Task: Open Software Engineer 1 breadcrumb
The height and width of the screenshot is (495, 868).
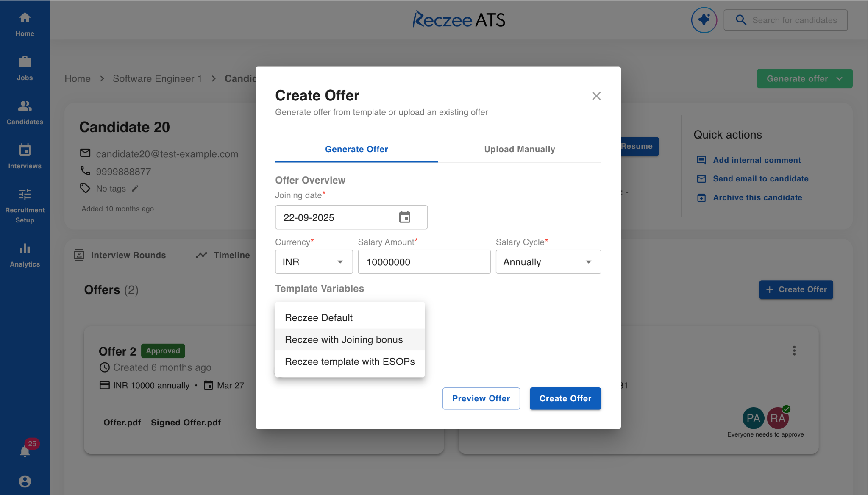Action: [157, 78]
